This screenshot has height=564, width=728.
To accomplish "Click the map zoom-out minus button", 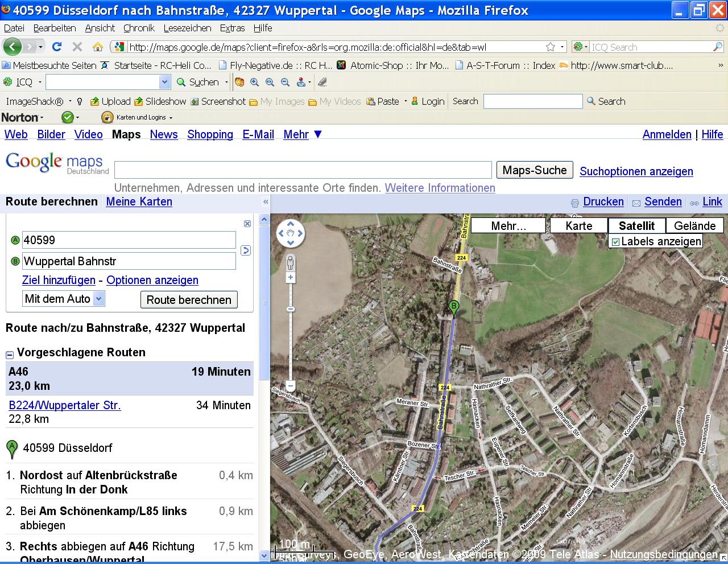I will tap(291, 385).
